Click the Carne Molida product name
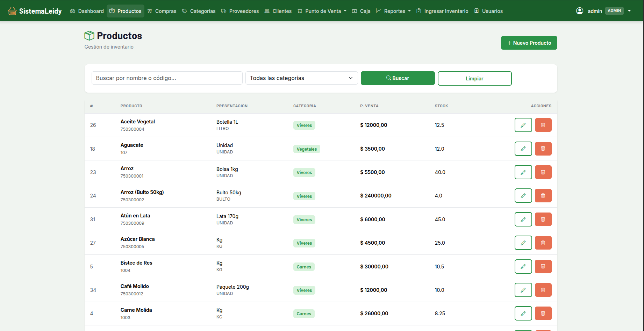The height and width of the screenshot is (331, 644). 136,310
